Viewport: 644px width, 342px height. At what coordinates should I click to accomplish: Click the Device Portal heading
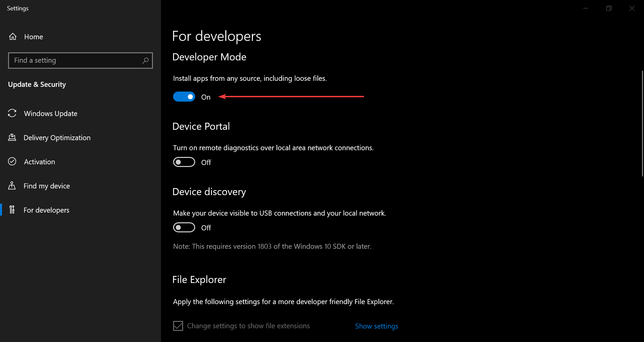coord(201,126)
